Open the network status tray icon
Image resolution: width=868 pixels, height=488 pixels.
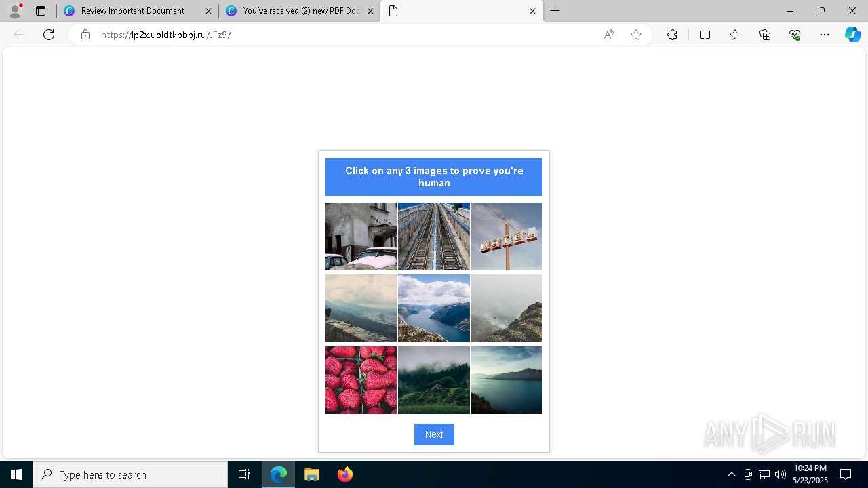click(x=764, y=474)
